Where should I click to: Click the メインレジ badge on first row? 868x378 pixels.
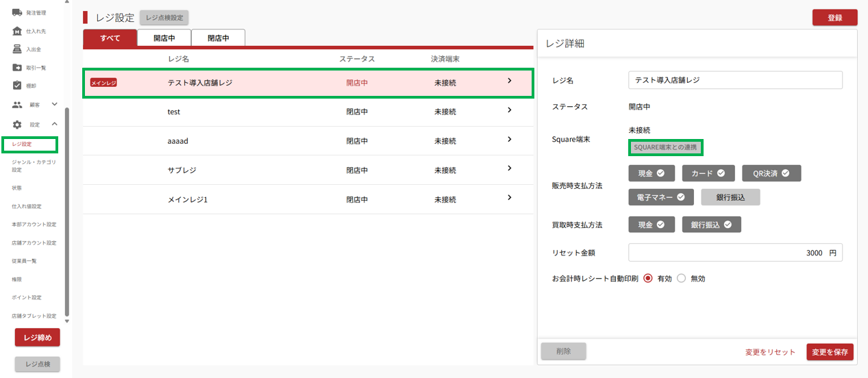(x=103, y=83)
